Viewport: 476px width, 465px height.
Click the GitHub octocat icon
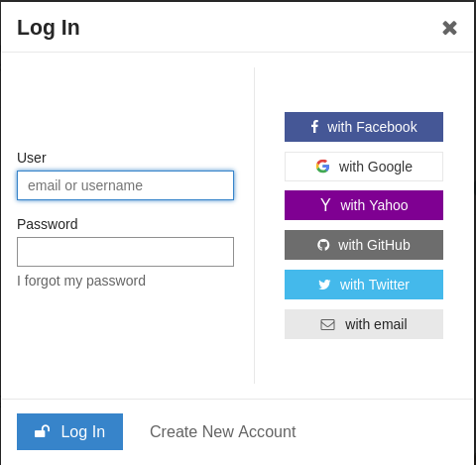[x=323, y=245]
